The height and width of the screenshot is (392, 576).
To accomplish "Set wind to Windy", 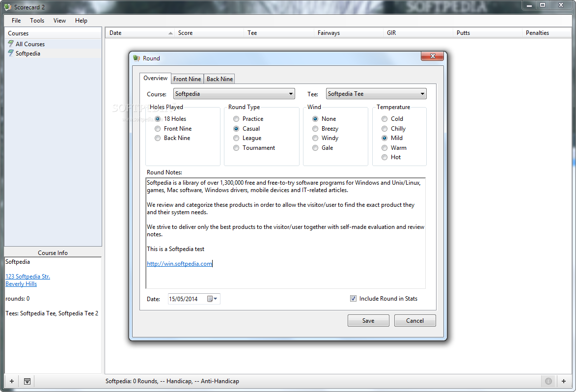I will pyautogui.click(x=326, y=138).
